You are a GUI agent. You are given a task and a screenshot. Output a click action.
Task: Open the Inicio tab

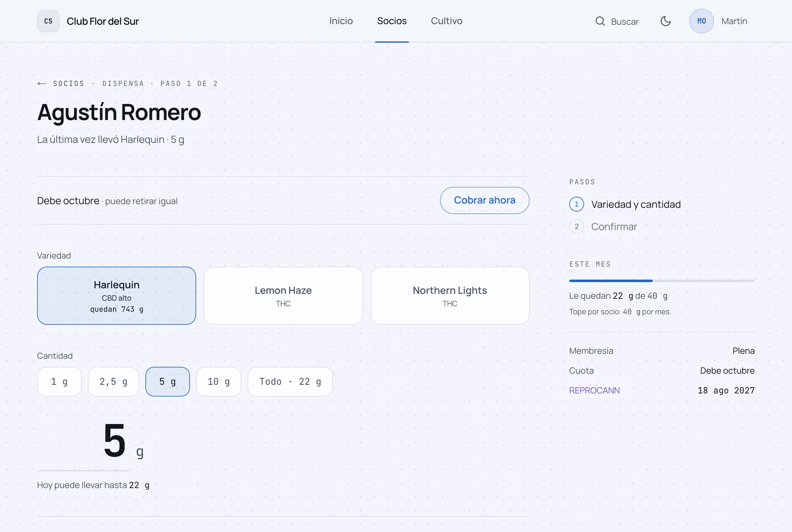341,21
